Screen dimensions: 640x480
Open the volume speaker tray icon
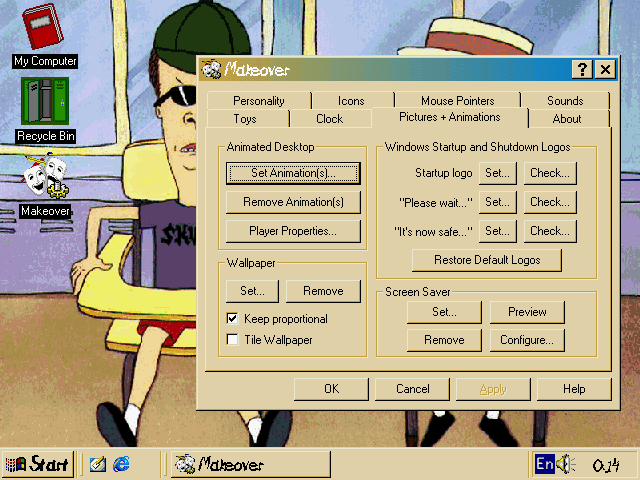(566, 464)
